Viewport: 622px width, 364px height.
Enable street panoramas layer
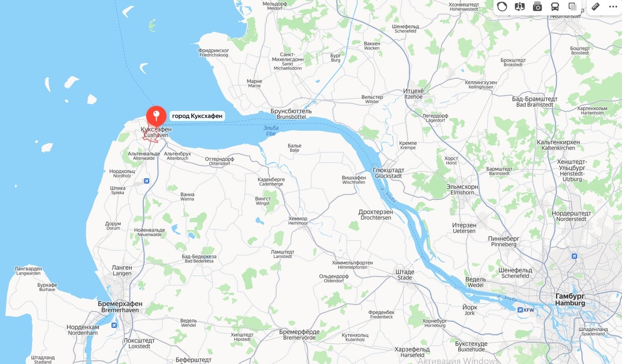[x=519, y=7]
